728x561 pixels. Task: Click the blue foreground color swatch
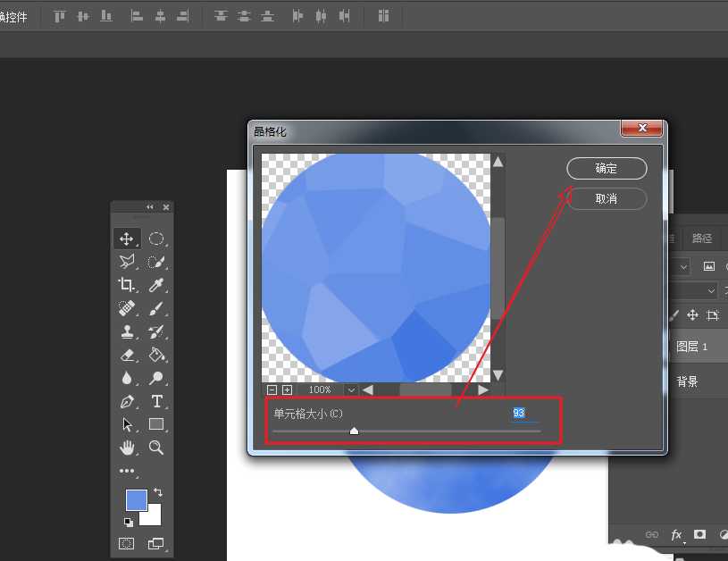(x=136, y=500)
